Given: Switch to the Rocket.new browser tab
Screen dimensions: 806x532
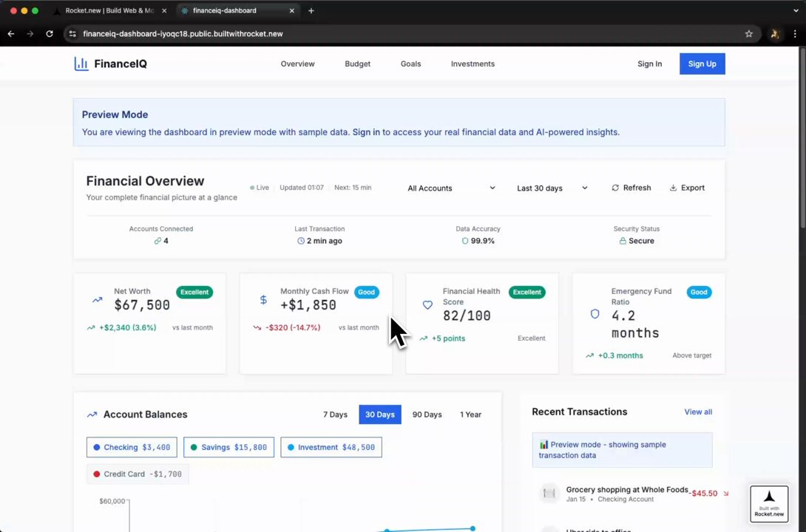Looking at the screenshot, I should tap(109, 11).
